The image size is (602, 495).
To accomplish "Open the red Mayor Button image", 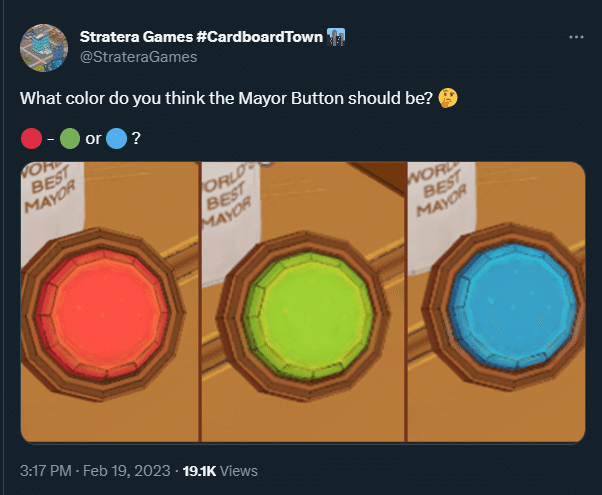I will 110,302.
